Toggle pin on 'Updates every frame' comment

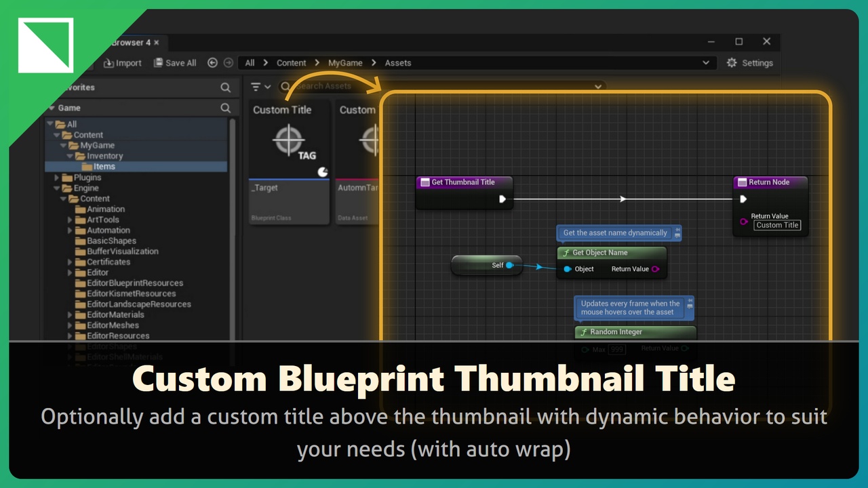[690, 300]
